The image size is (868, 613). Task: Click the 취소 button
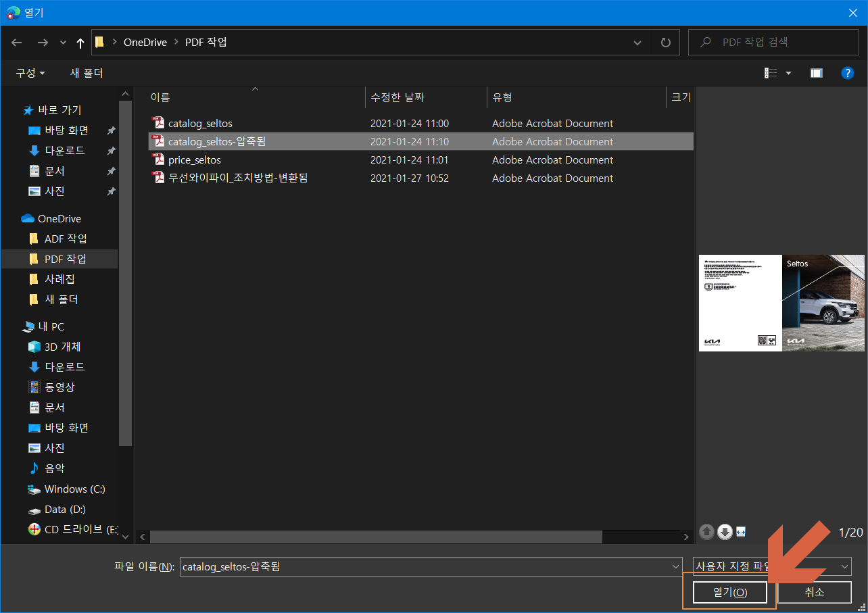[814, 592]
